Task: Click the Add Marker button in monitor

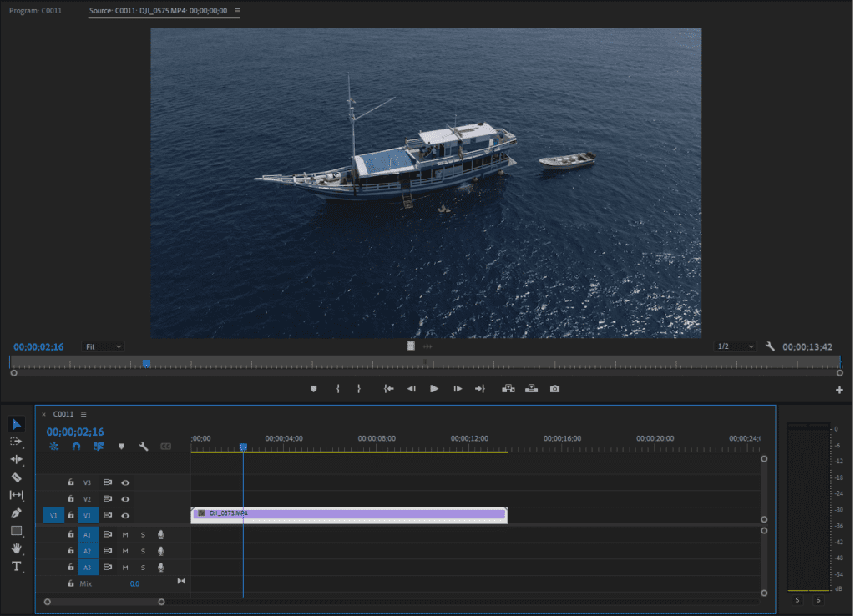Action: pyautogui.click(x=314, y=389)
